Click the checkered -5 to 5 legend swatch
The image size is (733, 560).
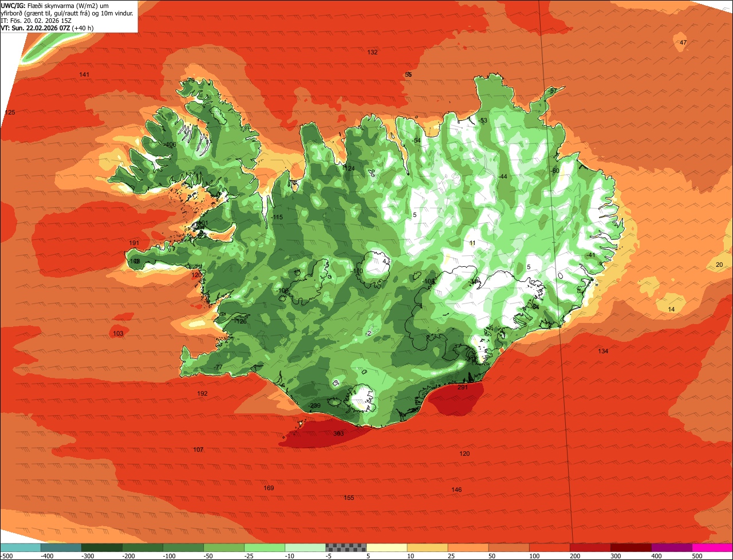pyautogui.click(x=346, y=547)
